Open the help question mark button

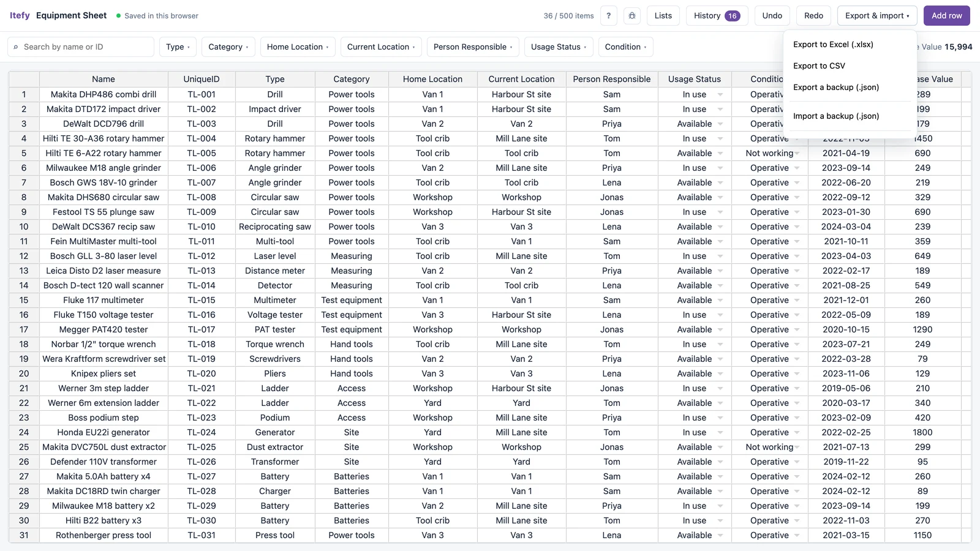[x=608, y=16]
